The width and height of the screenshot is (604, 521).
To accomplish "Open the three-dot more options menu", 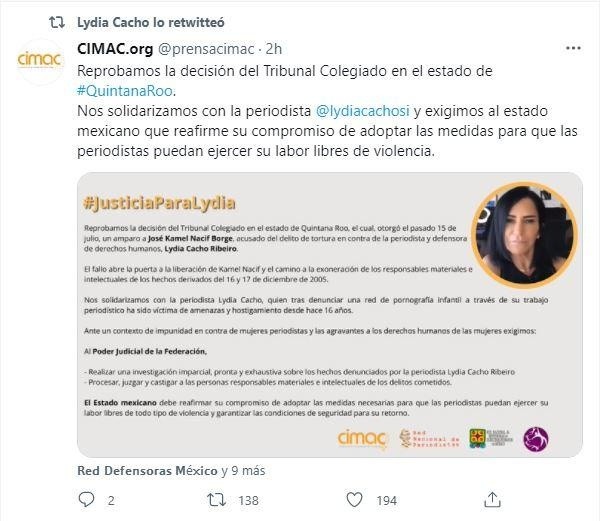I will click(x=573, y=48).
